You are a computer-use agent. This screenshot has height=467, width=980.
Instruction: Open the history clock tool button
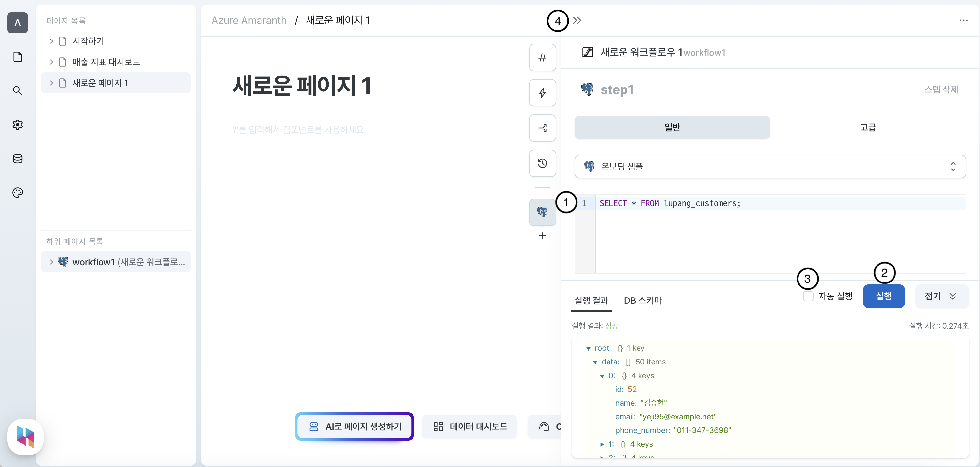click(x=543, y=163)
